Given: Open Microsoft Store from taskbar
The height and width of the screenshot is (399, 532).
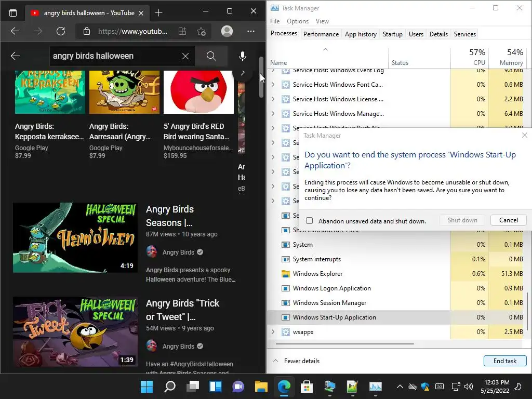Looking at the screenshot, I should pos(307,387).
